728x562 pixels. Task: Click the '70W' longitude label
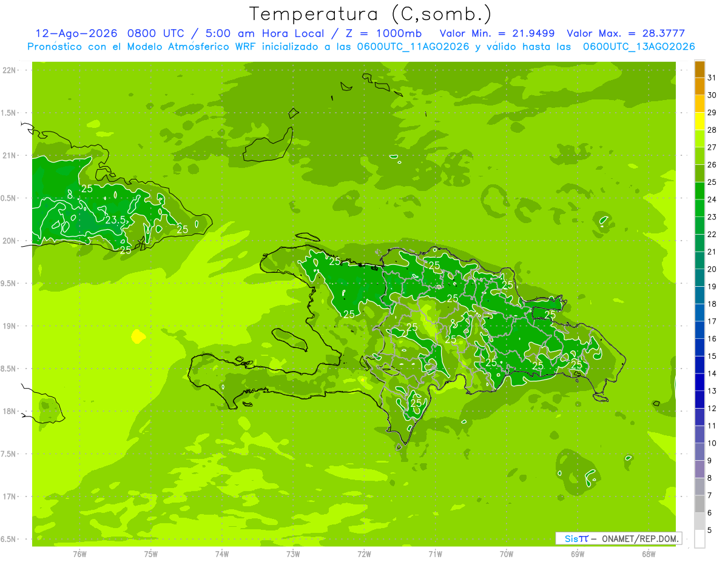click(x=507, y=554)
